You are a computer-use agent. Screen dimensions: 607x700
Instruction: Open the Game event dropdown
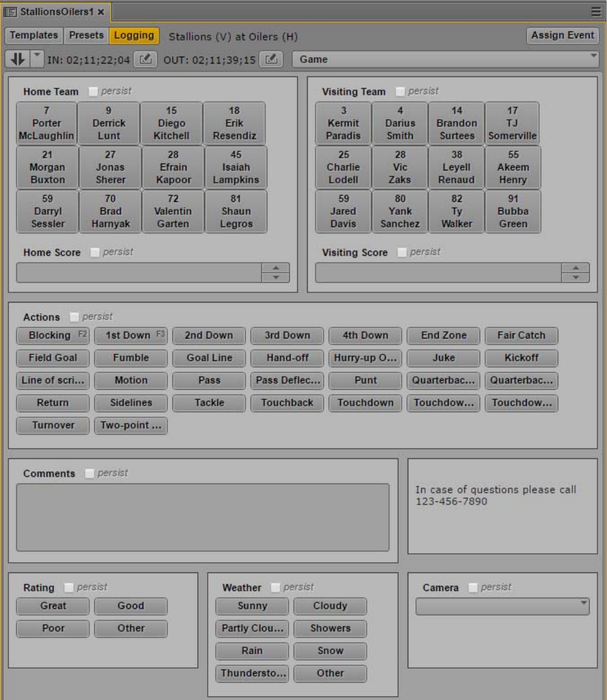[445, 59]
